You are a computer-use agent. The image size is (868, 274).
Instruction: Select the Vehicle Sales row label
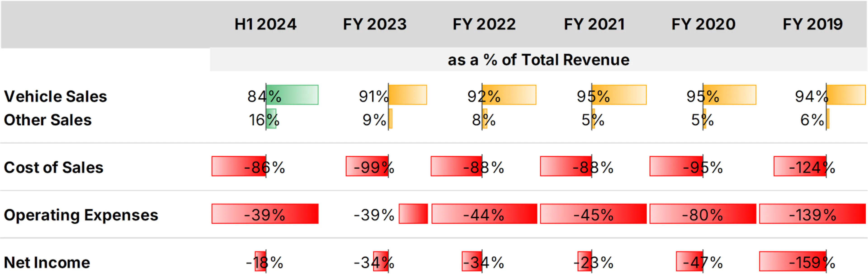(x=55, y=96)
